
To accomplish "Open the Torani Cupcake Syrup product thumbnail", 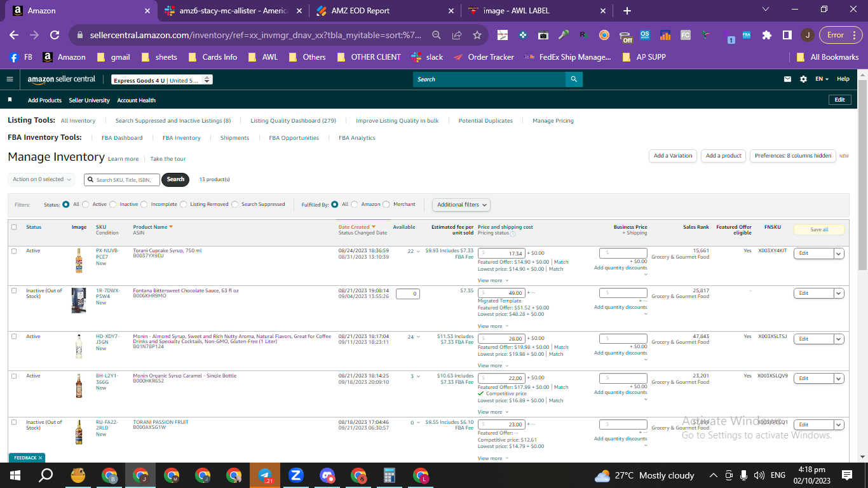I will (79, 261).
